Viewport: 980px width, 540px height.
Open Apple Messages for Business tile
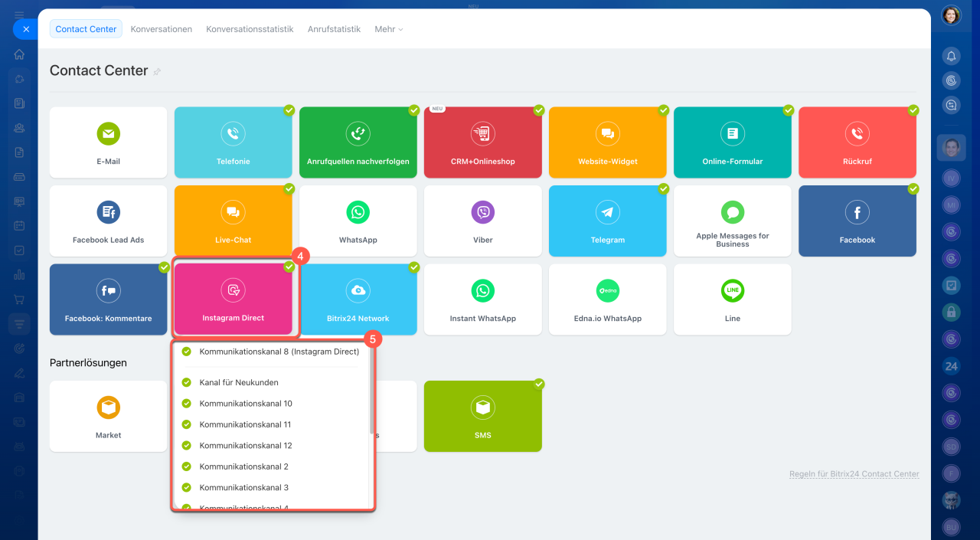tap(732, 221)
